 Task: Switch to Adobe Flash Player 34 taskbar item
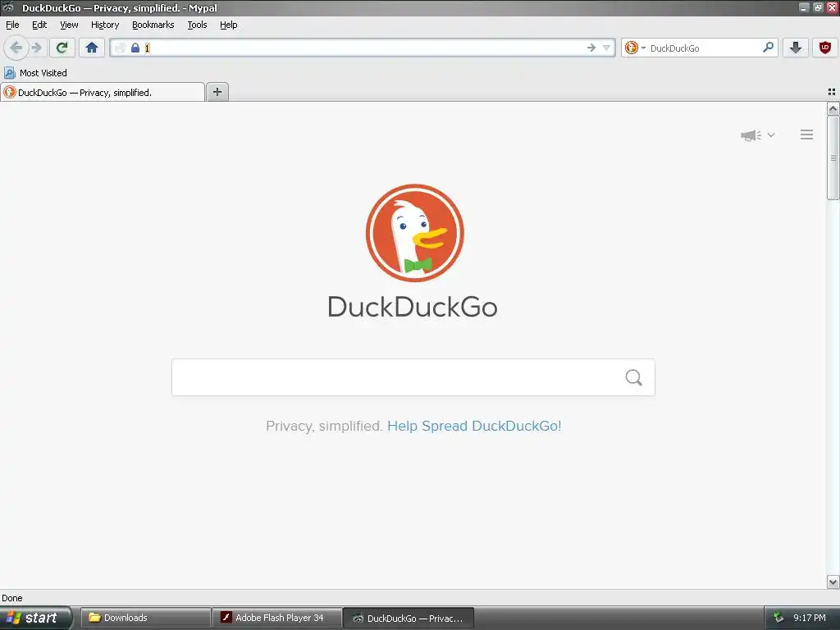tap(277, 618)
